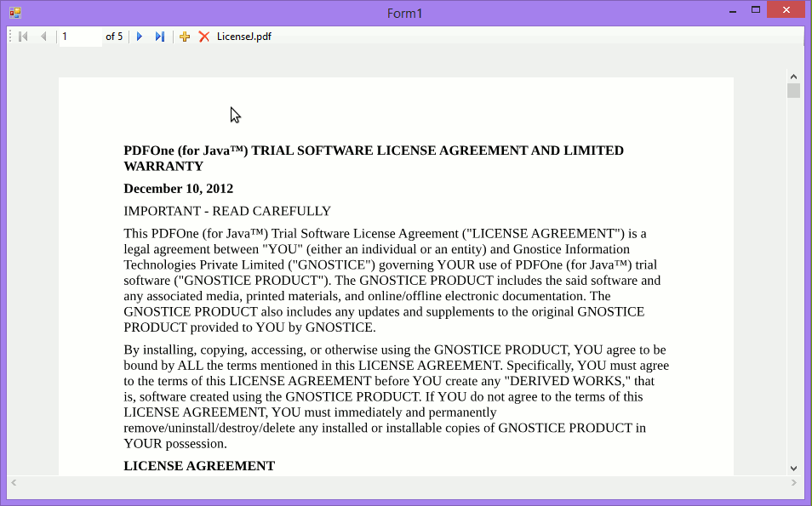Viewport: 812px width, 506px height.
Task: Jump to the last page
Action: 159,36
